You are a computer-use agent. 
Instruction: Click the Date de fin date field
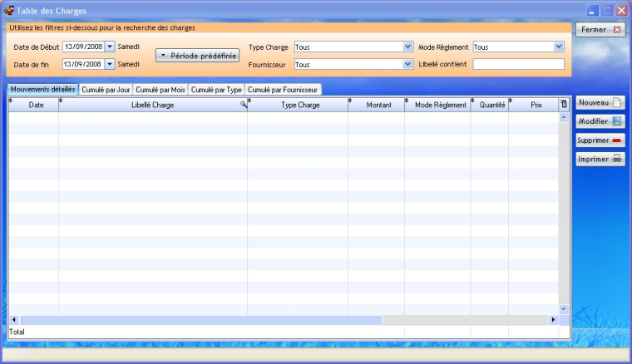pyautogui.click(x=84, y=64)
